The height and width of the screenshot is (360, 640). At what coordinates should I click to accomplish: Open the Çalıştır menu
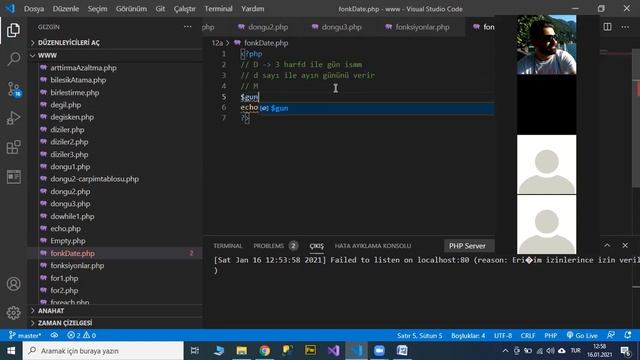pos(184,9)
